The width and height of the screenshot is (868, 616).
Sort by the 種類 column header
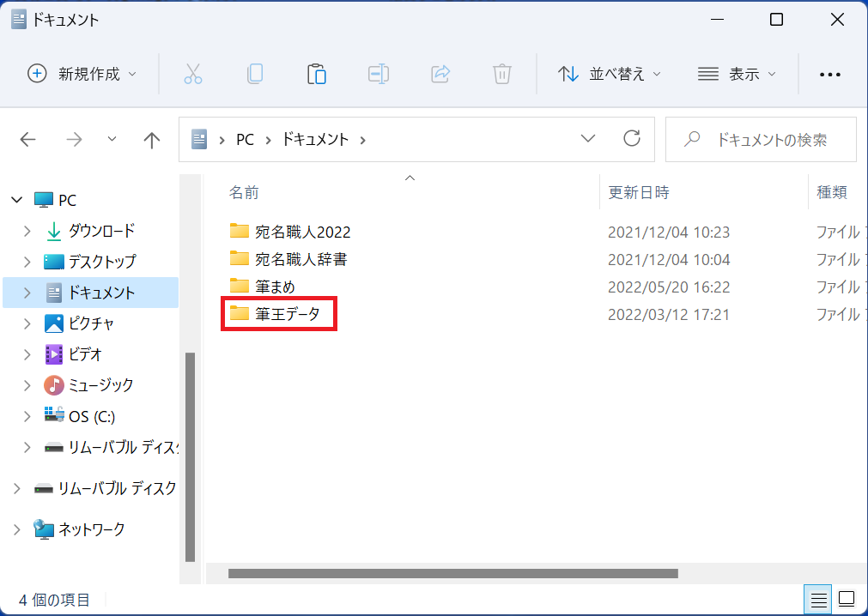(x=831, y=192)
